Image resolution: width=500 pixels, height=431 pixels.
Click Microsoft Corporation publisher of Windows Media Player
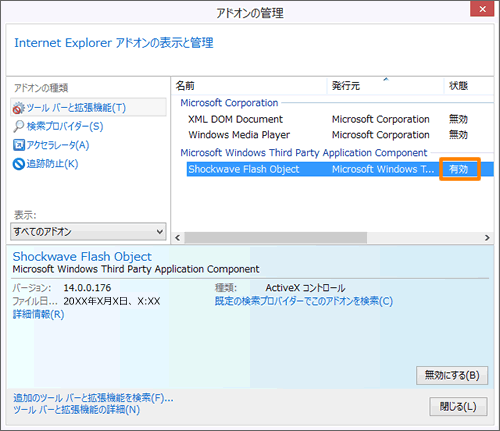pos(381,135)
